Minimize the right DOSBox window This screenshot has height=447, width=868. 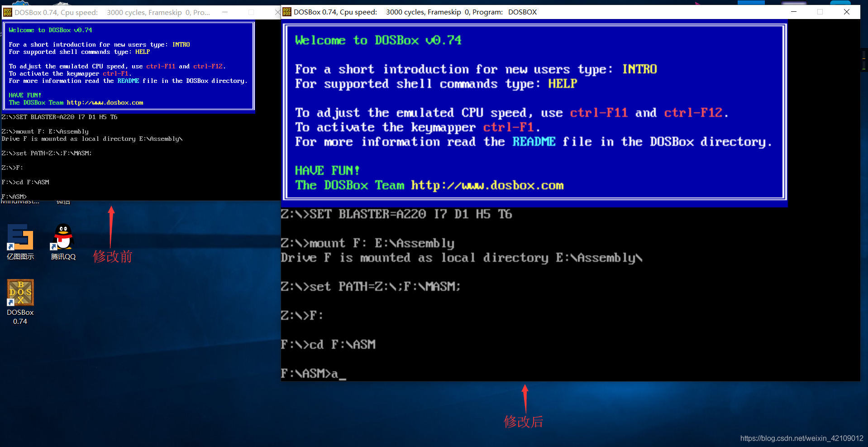794,12
